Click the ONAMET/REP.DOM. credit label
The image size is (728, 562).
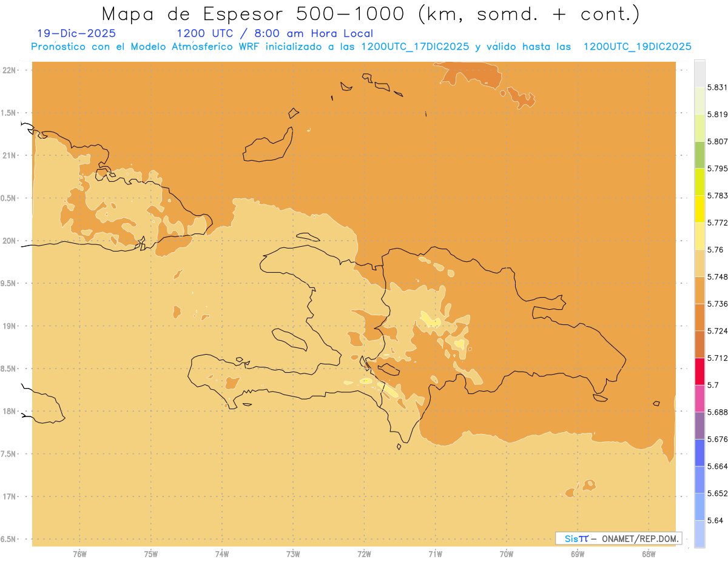pyautogui.click(x=640, y=538)
